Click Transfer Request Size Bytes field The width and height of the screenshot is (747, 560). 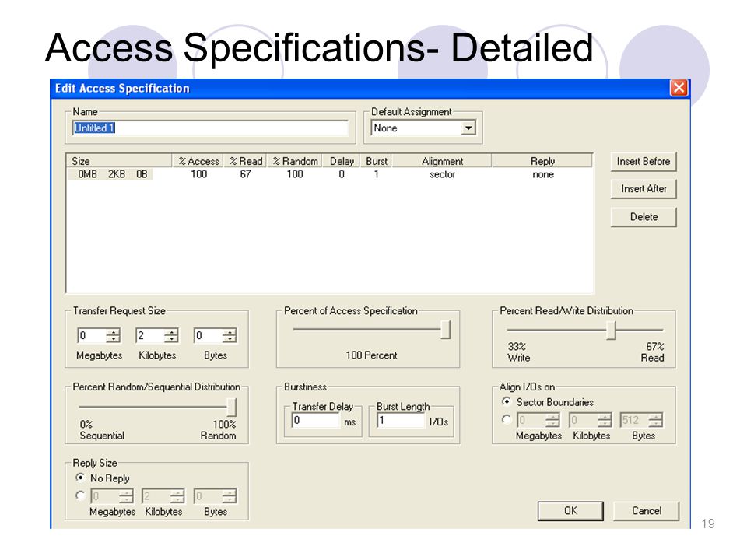[x=208, y=336]
